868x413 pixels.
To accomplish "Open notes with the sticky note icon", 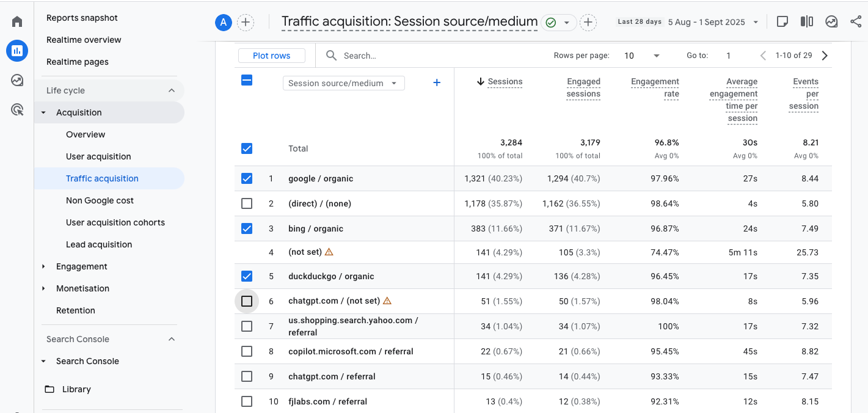I will click(x=782, y=21).
